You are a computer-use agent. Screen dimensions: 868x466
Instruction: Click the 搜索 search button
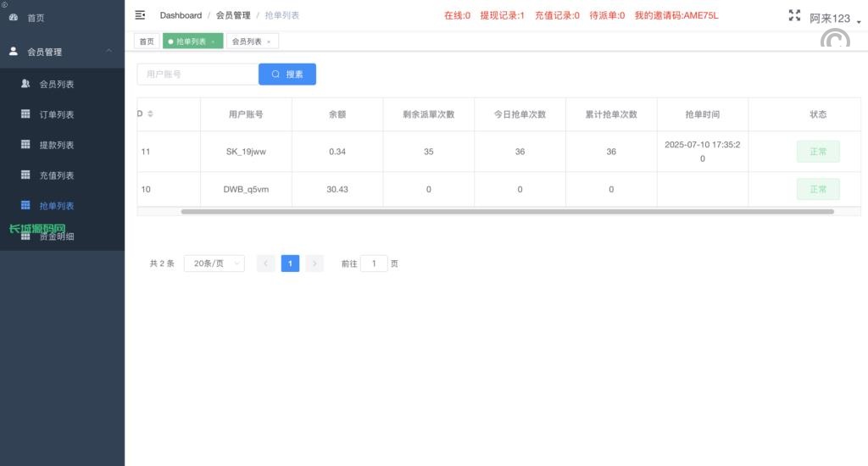[287, 75]
